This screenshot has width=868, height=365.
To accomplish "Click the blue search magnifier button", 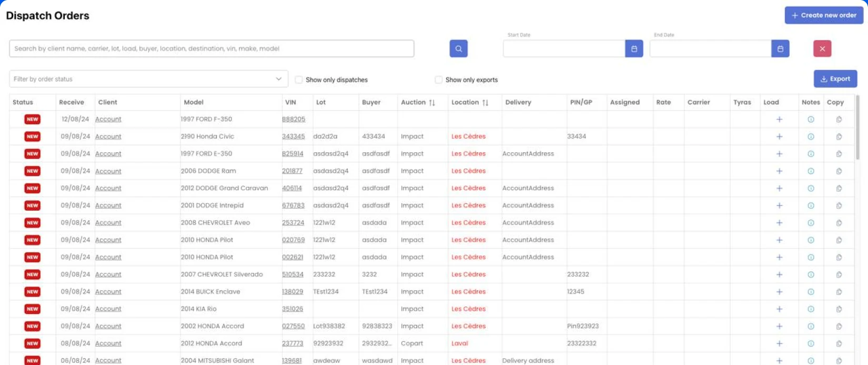I will (458, 48).
